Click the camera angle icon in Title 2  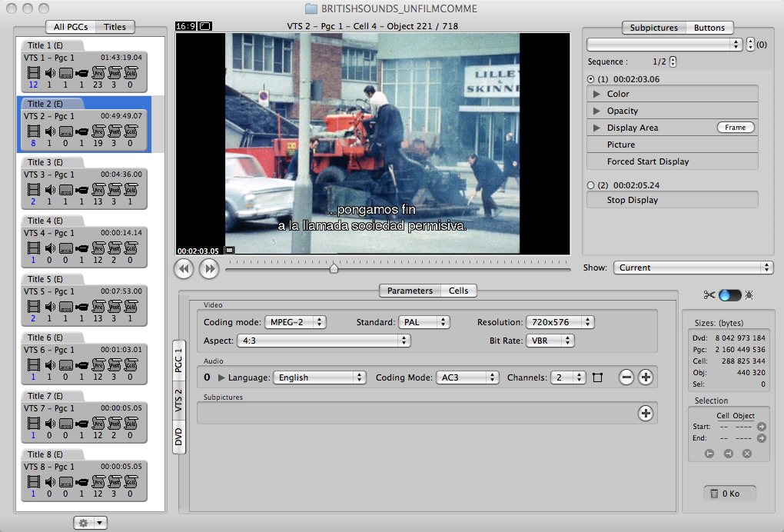pyautogui.click(x=81, y=130)
